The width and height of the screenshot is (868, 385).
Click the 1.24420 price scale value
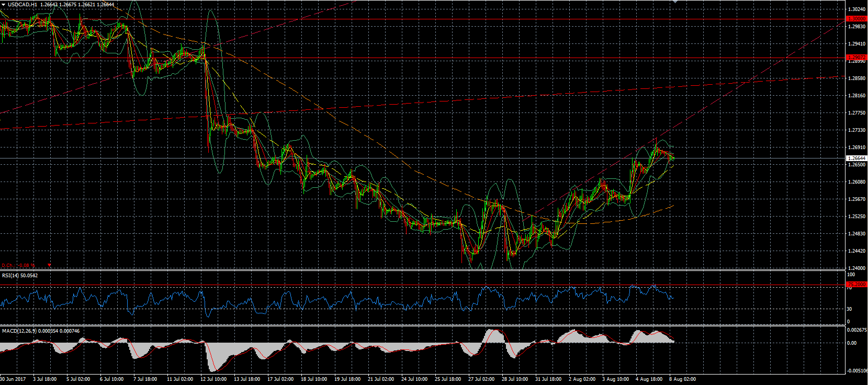[x=856, y=251]
